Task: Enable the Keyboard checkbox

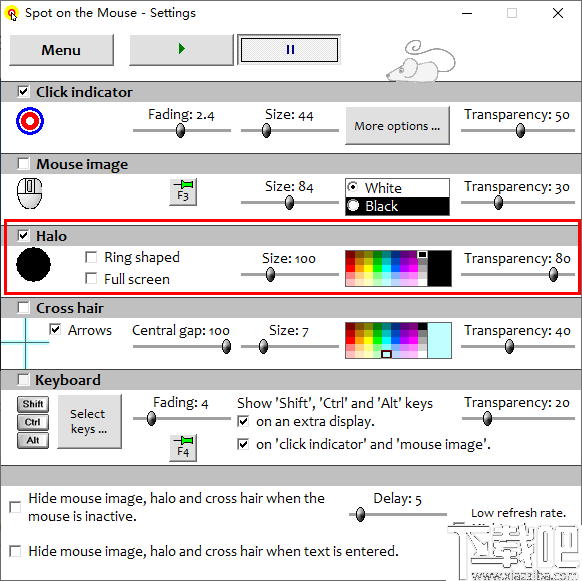Action: coord(23,379)
